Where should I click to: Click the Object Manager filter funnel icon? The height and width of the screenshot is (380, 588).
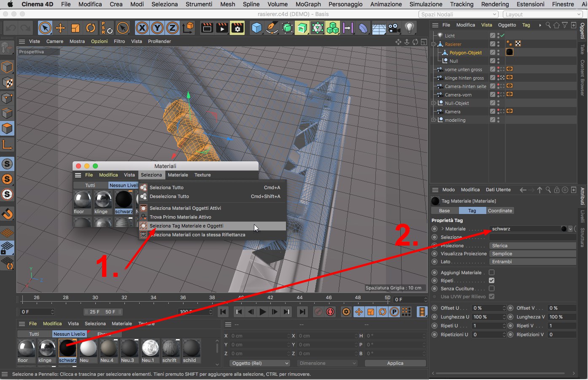565,25
